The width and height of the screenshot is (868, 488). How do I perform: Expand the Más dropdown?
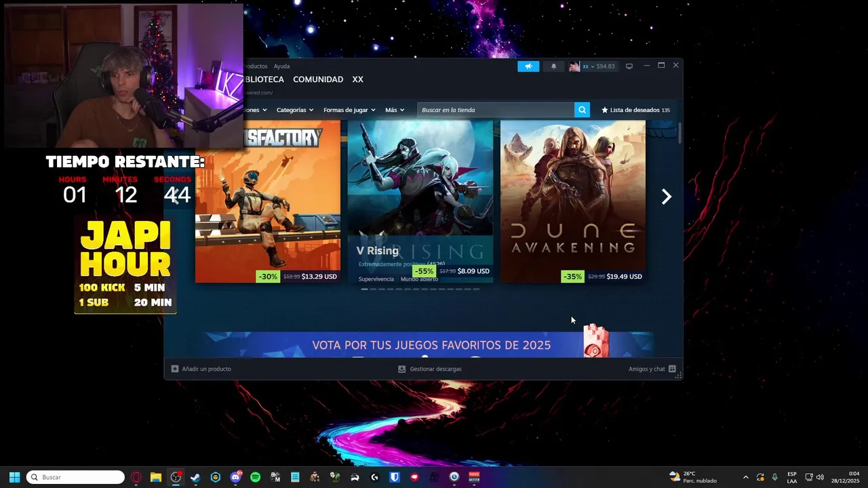[395, 110]
